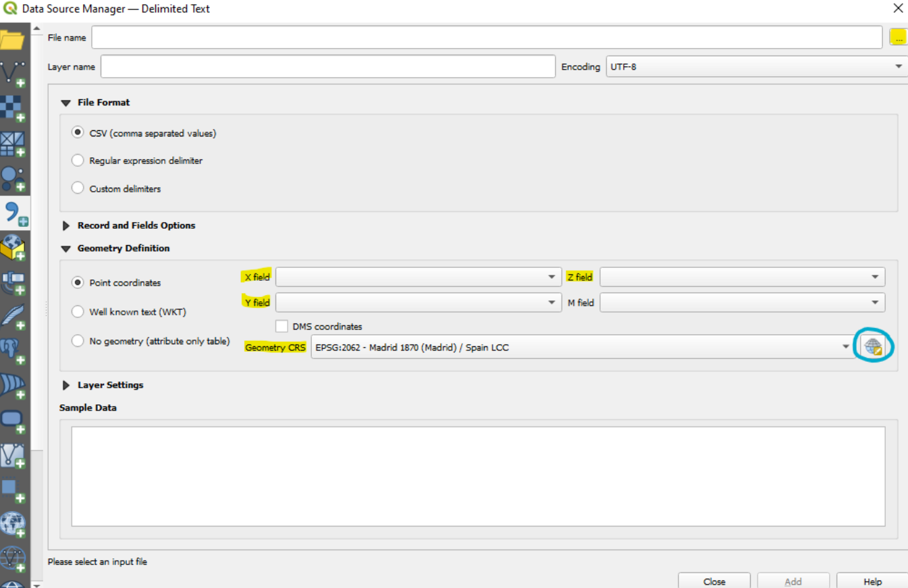Open the GPS device source icon
Screen dimensions: 908x588
[13, 283]
